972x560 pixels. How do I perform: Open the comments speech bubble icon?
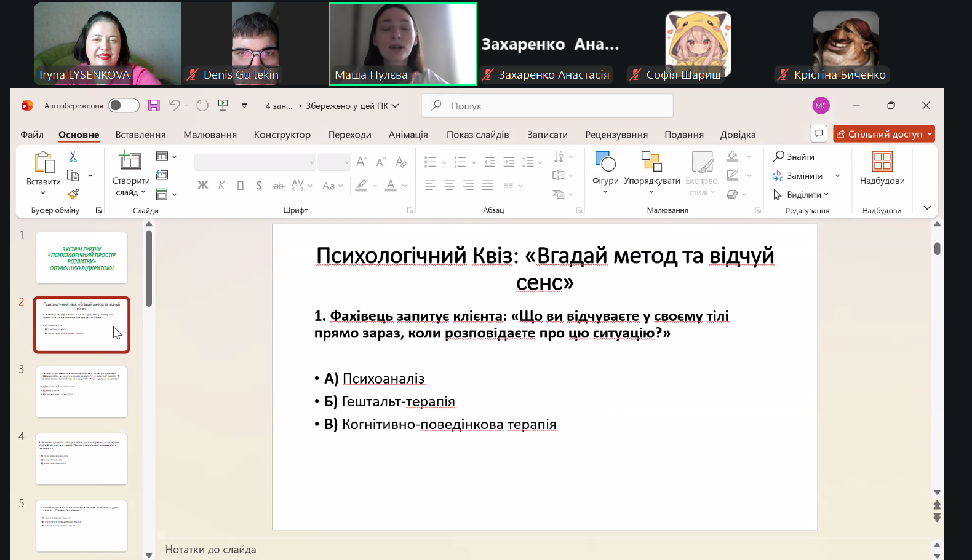coord(818,134)
